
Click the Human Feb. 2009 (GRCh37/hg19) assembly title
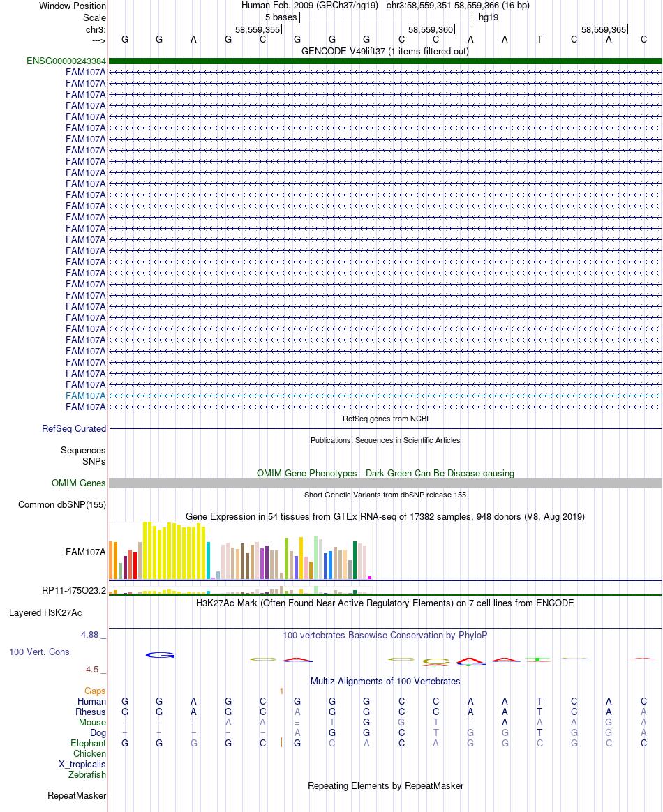[310, 5]
